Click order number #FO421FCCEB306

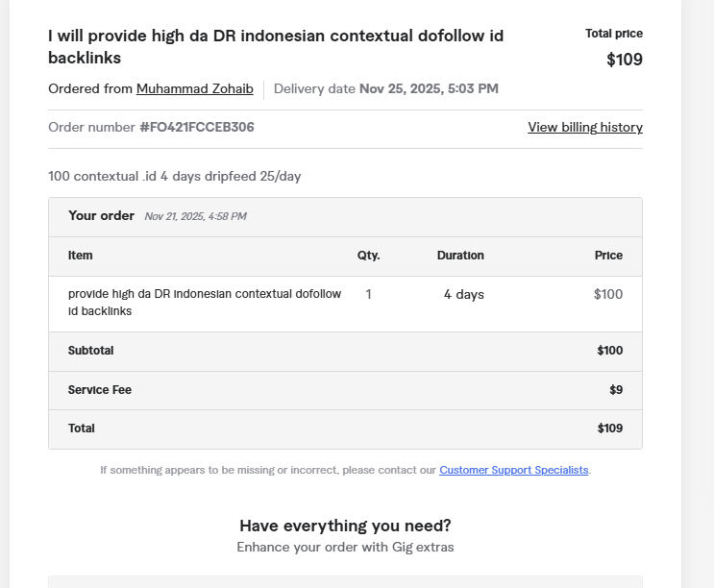click(x=196, y=127)
